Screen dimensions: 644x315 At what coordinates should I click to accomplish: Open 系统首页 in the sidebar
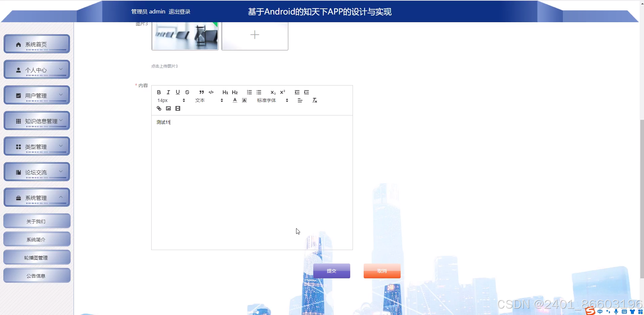(x=37, y=44)
